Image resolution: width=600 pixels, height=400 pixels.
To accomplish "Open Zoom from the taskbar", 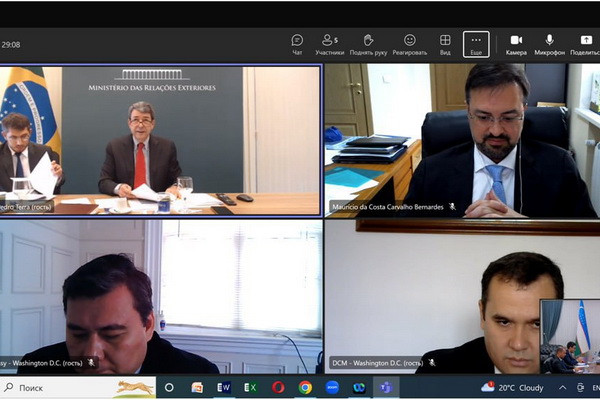I will coord(332,387).
